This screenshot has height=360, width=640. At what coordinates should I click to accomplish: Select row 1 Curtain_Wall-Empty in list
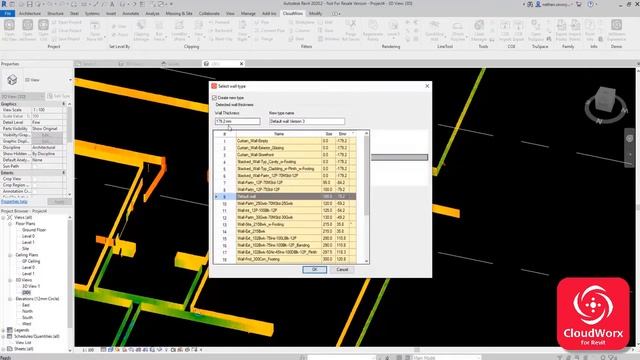286,141
